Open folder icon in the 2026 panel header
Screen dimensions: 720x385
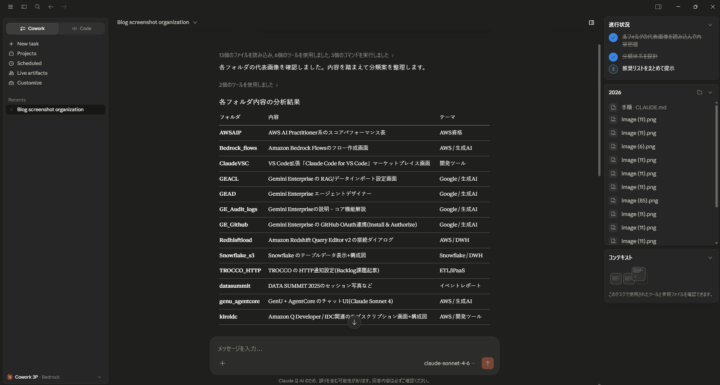pyautogui.click(x=699, y=92)
